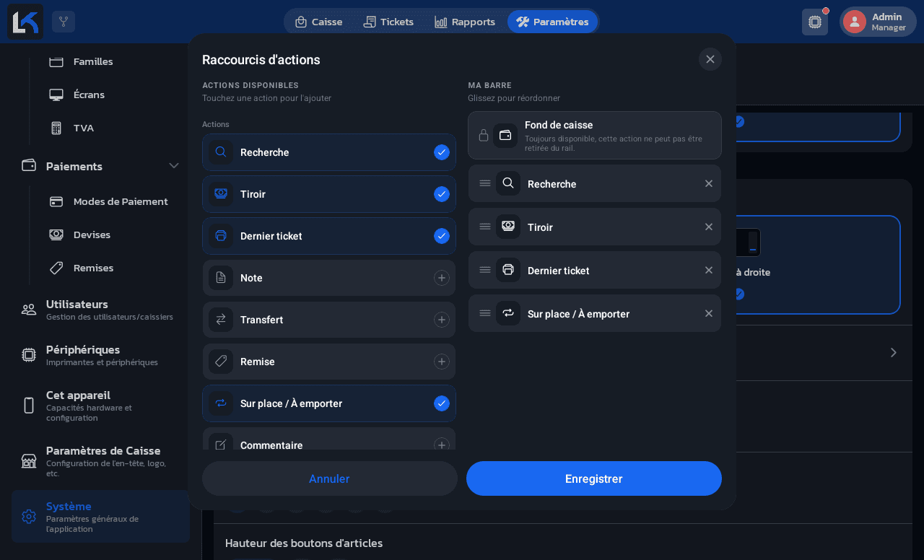Open the Utilisateurs section
This screenshot has width=924, height=560.
(100, 310)
